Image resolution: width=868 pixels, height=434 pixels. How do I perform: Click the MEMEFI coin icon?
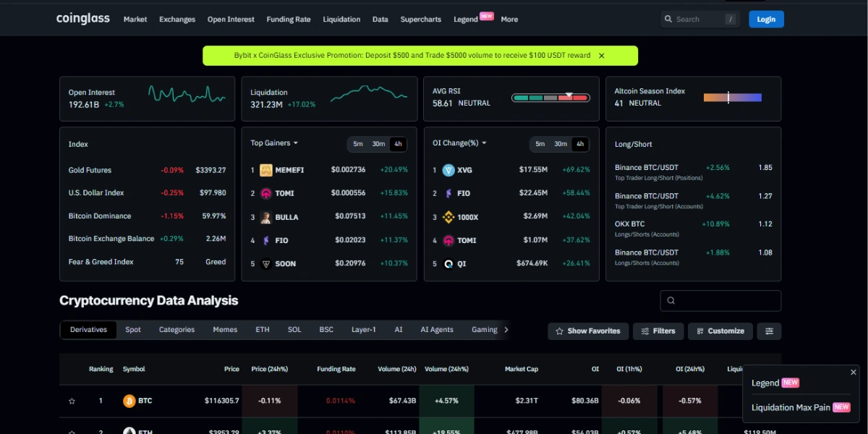(266, 170)
